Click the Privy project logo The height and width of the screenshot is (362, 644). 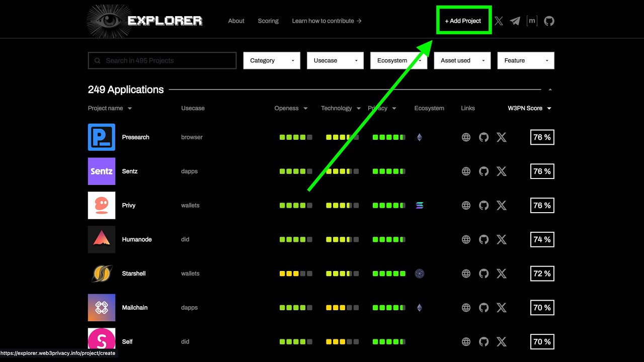(102, 205)
